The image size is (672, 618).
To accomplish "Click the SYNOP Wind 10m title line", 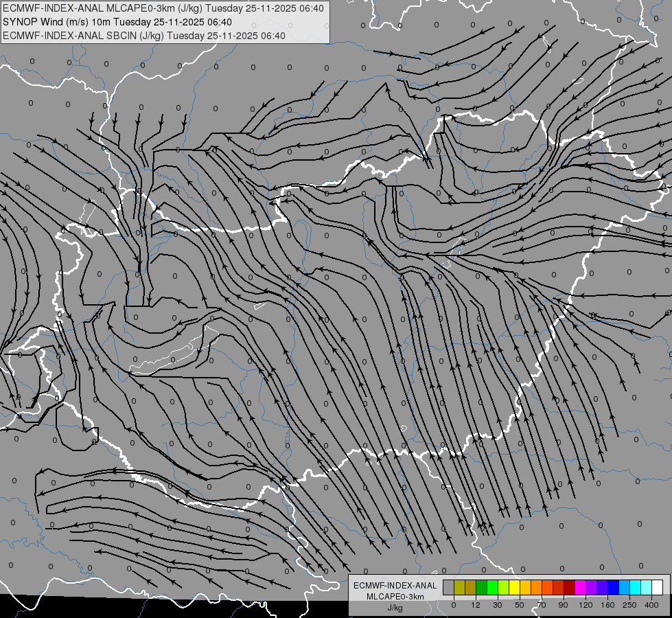I will [117, 22].
